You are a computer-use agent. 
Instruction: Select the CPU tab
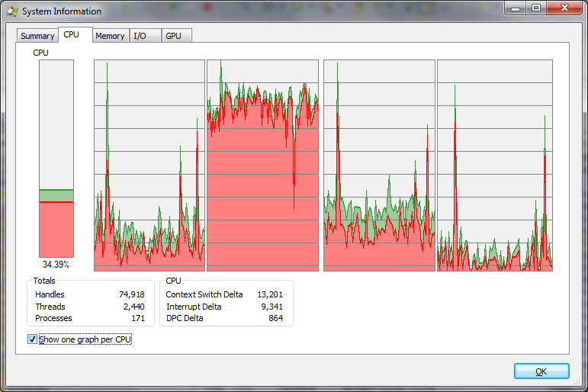[x=71, y=35]
